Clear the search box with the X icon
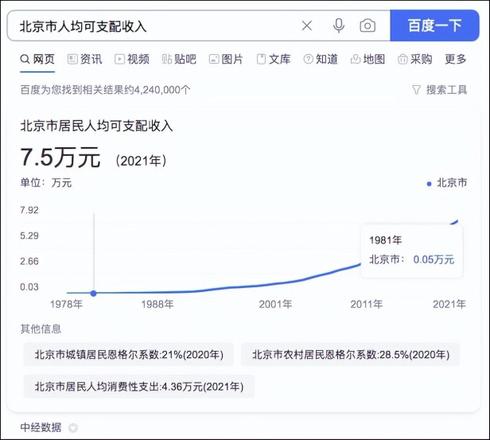 point(307,25)
